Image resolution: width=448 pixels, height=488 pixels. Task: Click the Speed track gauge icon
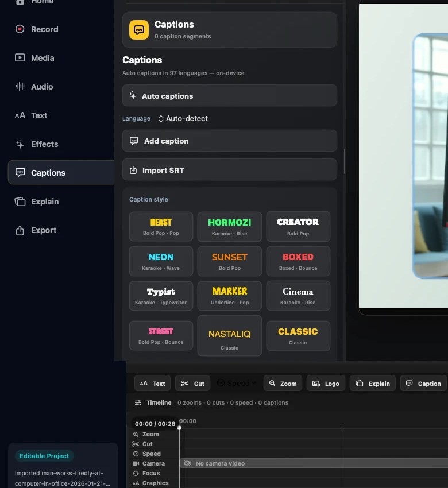tap(136, 454)
